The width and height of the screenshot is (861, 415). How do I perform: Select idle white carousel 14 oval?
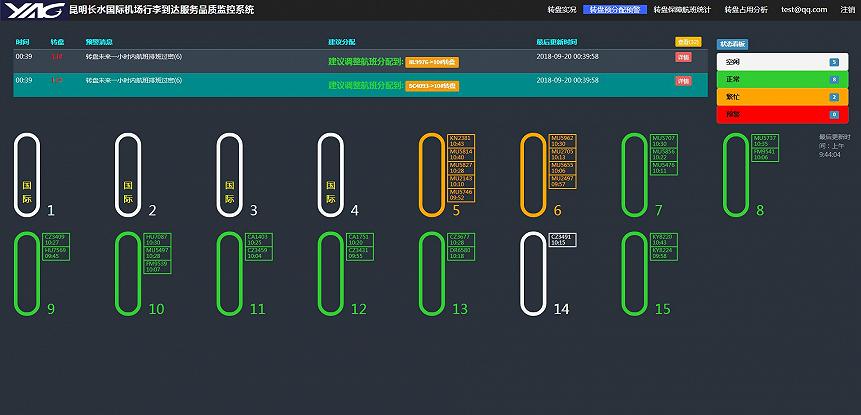click(534, 273)
